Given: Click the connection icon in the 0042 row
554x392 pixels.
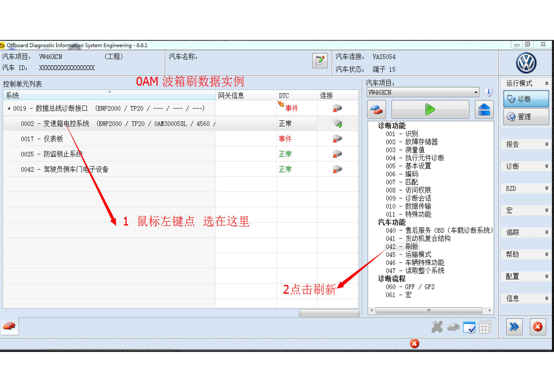Looking at the screenshot, I should tap(337, 170).
